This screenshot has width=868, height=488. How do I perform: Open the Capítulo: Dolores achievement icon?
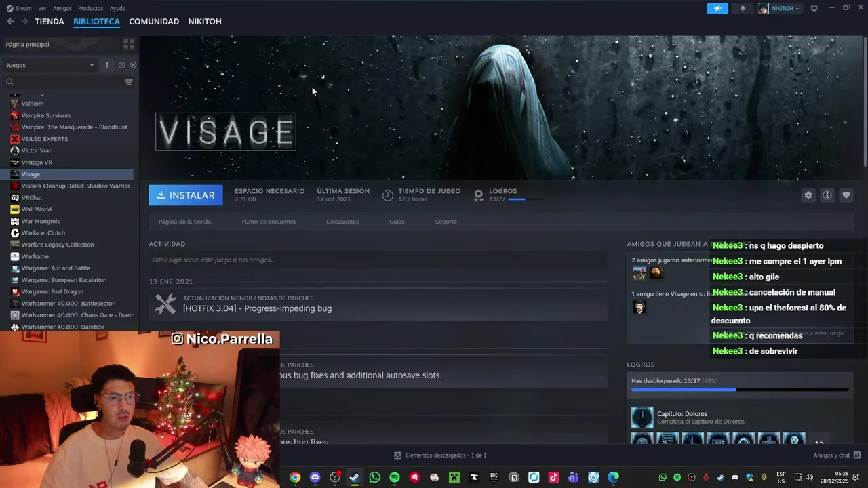[x=642, y=418]
